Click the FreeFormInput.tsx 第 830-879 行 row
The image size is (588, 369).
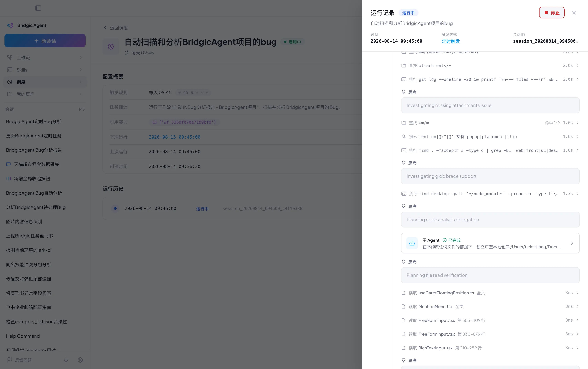tap(490, 334)
